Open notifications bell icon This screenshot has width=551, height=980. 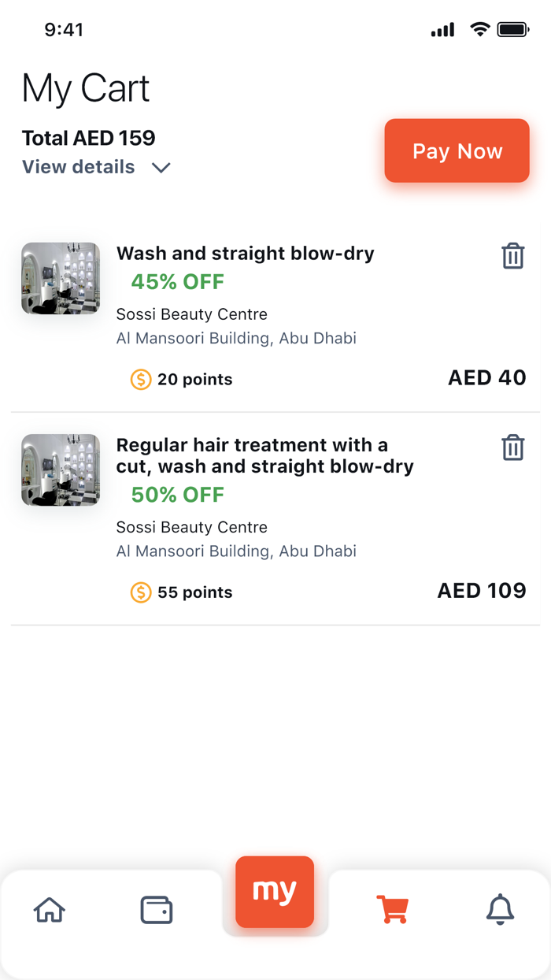pos(500,909)
